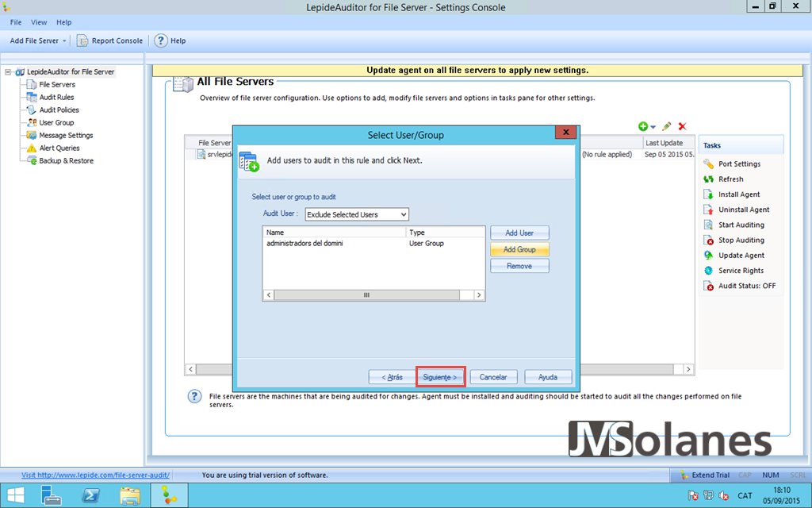Click the red X delete server icon

tap(683, 126)
